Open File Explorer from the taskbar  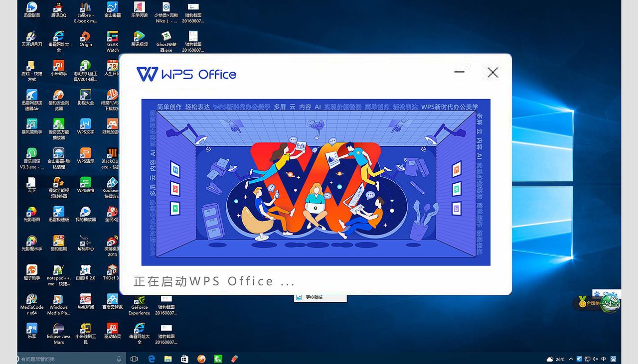coord(168,359)
